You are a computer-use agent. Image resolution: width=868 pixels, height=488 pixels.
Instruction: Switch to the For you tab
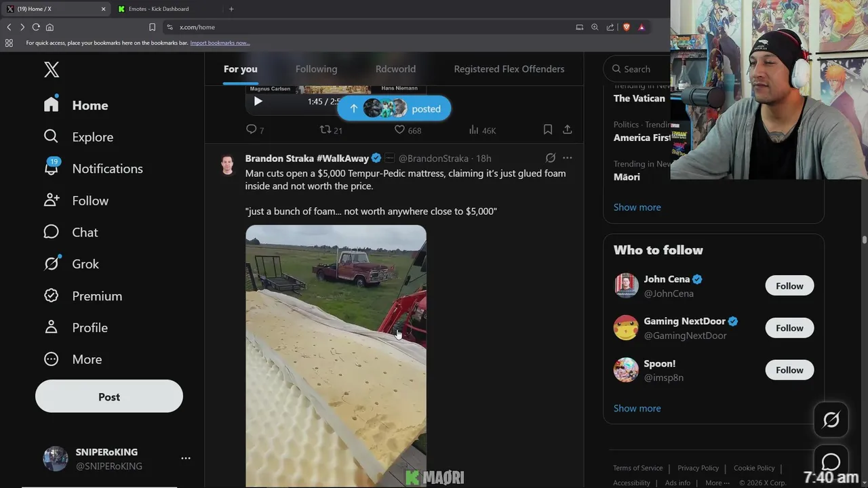tap(241, 69)
